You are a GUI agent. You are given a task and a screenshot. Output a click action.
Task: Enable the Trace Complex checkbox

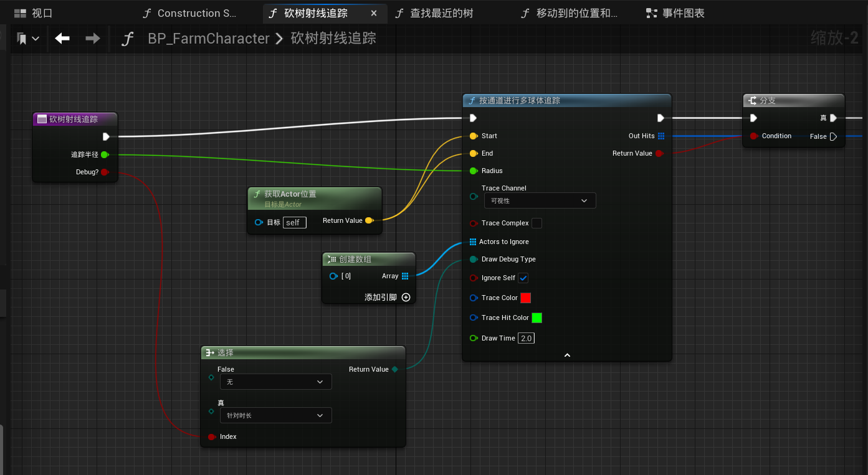537,223
